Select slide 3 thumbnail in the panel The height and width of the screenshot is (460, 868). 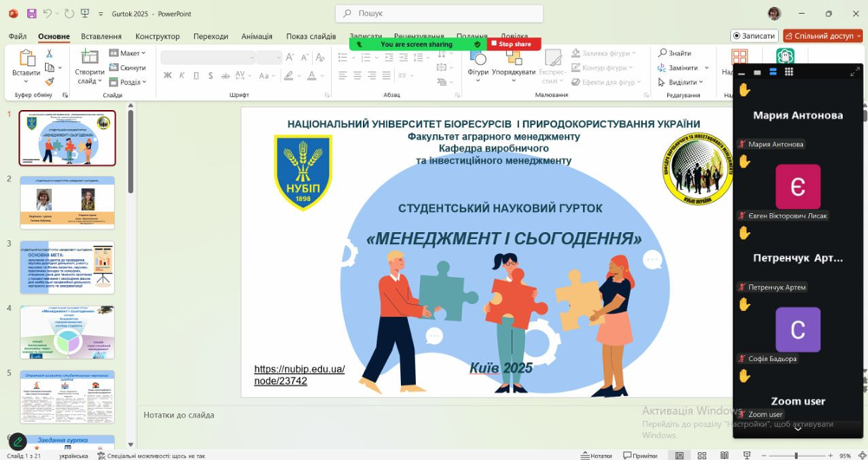[68, 268]
